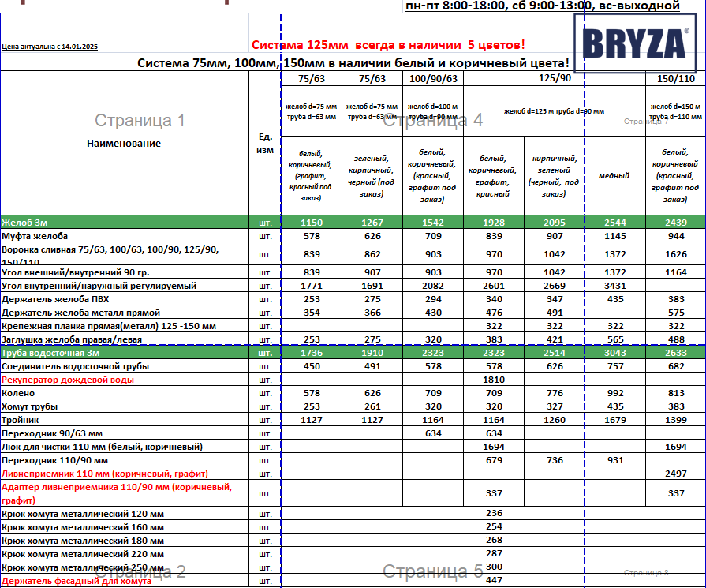Select the 'Воронка сливная' row label
This screenshot has width=706, height=588.
coord(110,253)
